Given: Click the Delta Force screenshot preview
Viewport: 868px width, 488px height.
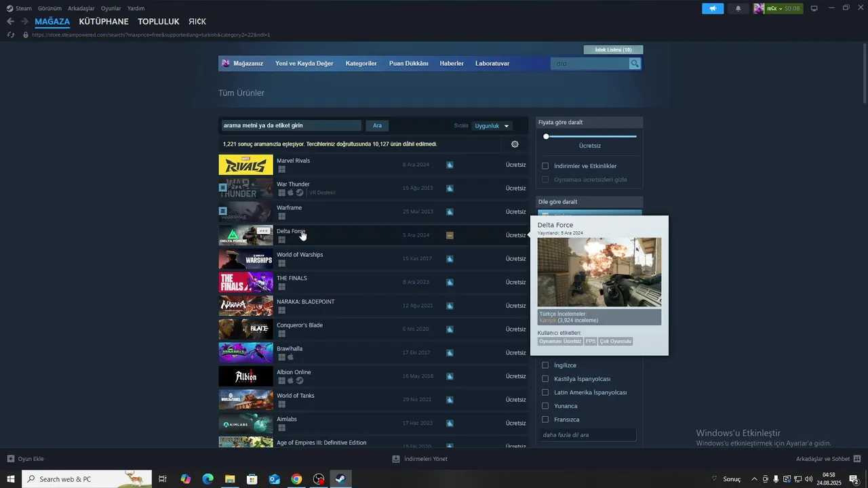Looking at the screenshot, I should 599,272.
